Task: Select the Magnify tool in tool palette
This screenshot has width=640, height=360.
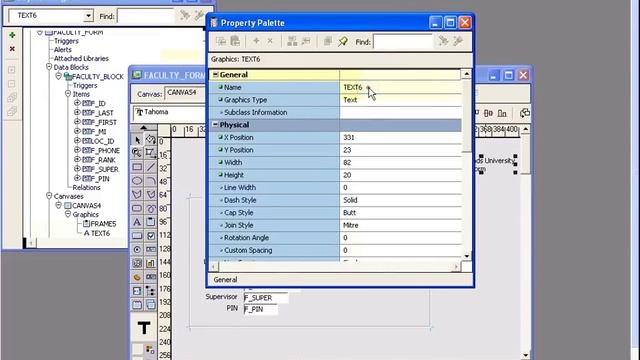Action: point(137,153)
